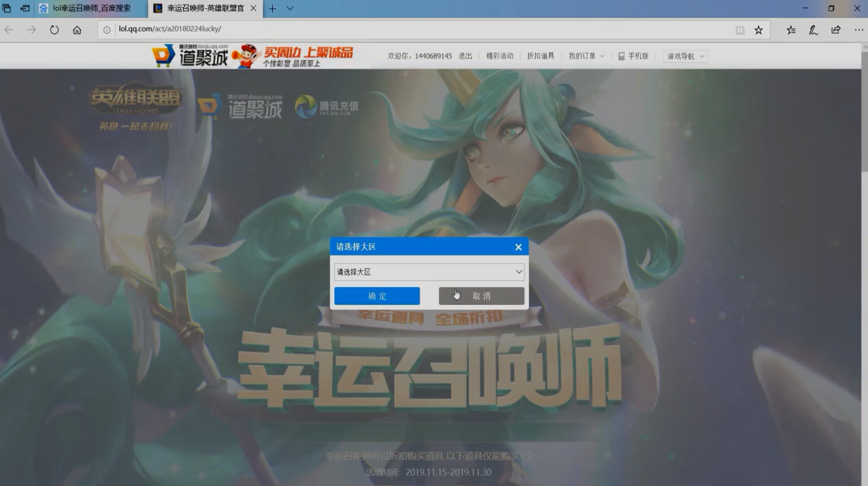Screen dimensions: 868x486
Task: Go to browser home page
Action: pyautogui.click(x=77, y=30)
